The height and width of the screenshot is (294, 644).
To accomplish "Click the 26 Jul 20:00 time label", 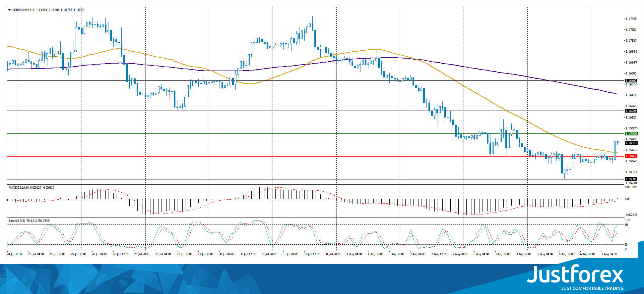I will [142, 254].
